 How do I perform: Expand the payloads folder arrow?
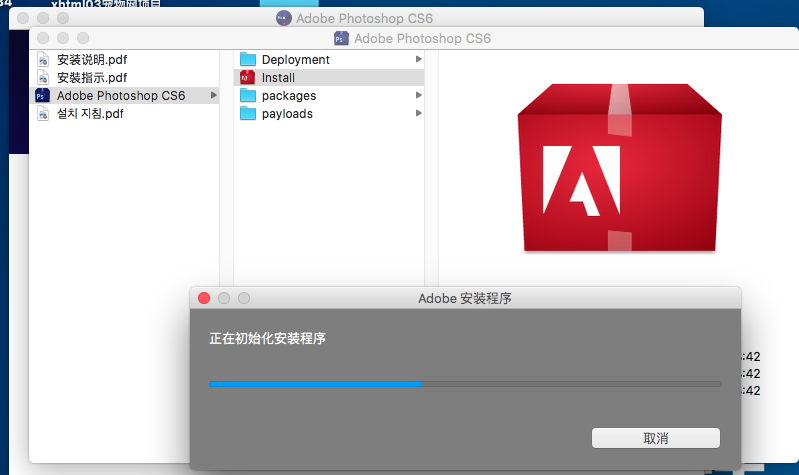coord(418,113)
